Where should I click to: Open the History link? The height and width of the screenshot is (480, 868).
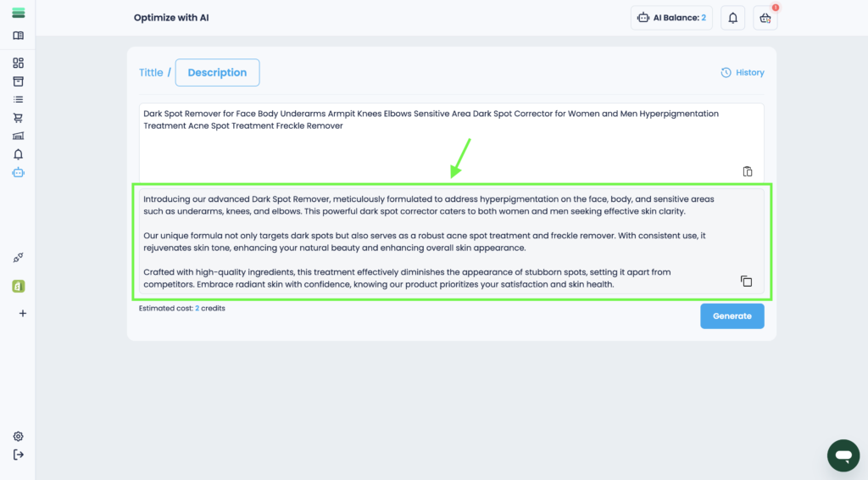tap(743, 73)
